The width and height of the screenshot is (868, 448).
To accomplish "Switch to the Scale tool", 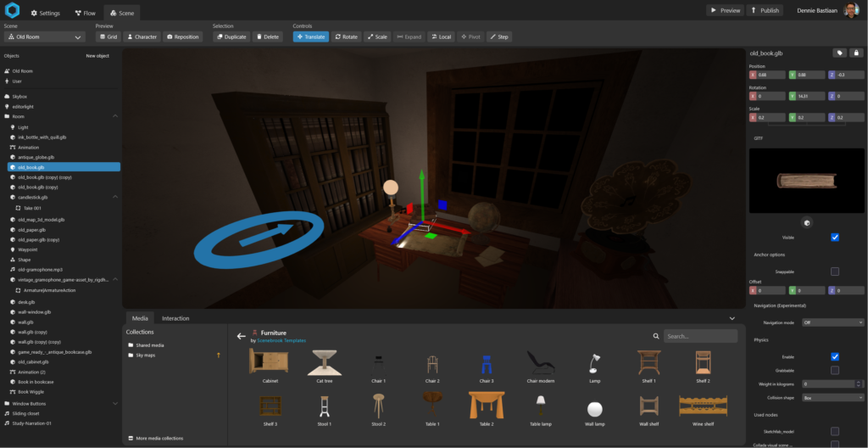I will click(x=376, y=37).
